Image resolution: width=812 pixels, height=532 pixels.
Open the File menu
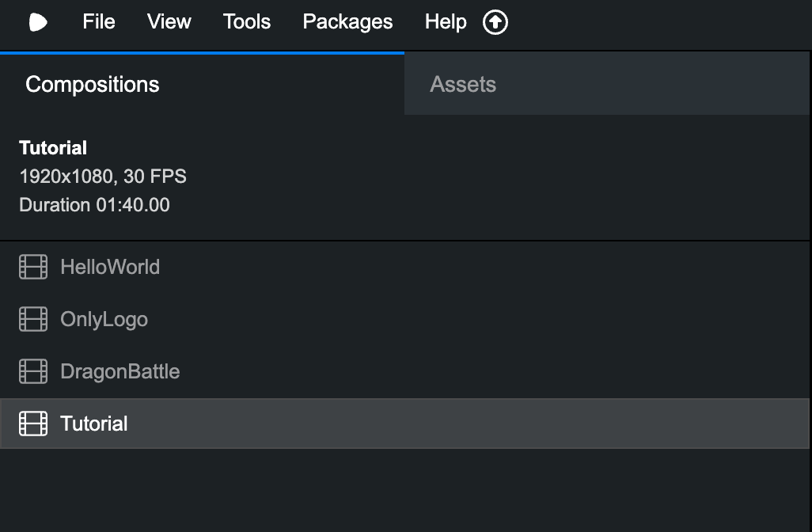[x=99, y=22]
